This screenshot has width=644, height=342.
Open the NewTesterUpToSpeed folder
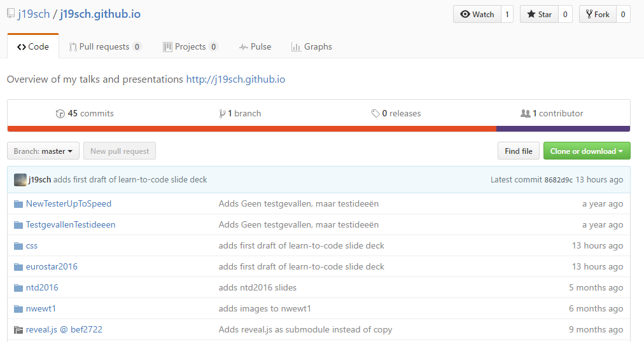click(69, 204)
